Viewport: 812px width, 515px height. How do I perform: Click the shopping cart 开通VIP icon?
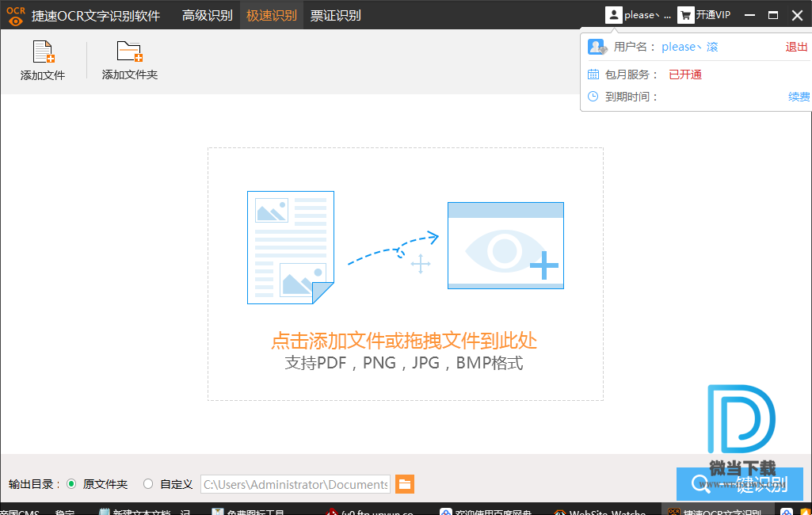(x=685, y=15)
